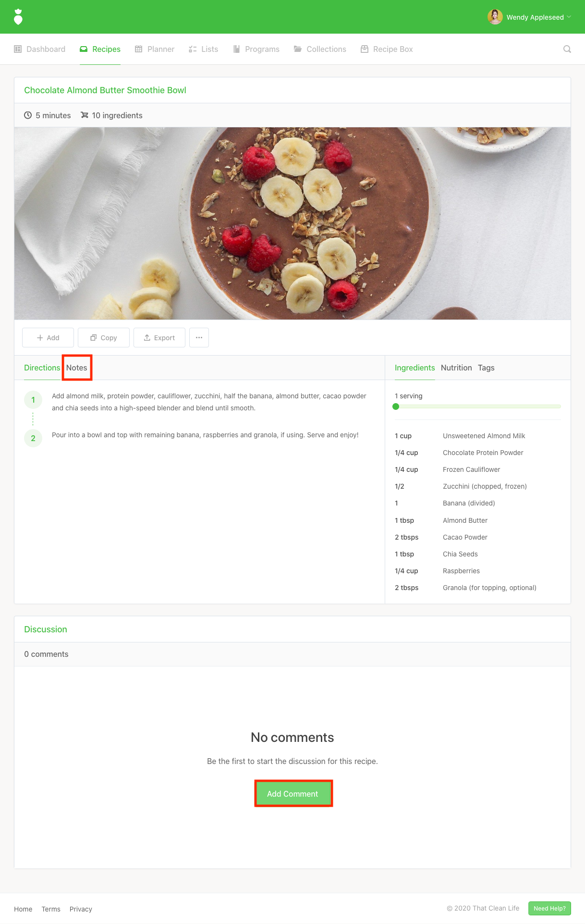Click the Add Comment button

click(x=292, y=794)
